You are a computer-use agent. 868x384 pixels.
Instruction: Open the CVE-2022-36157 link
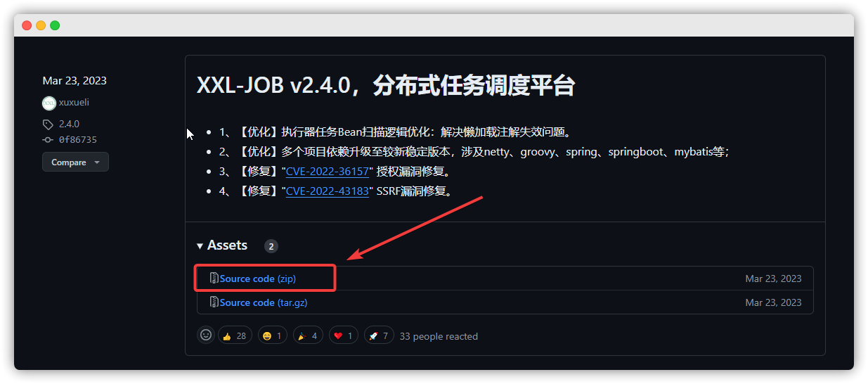tap(328, 172)
